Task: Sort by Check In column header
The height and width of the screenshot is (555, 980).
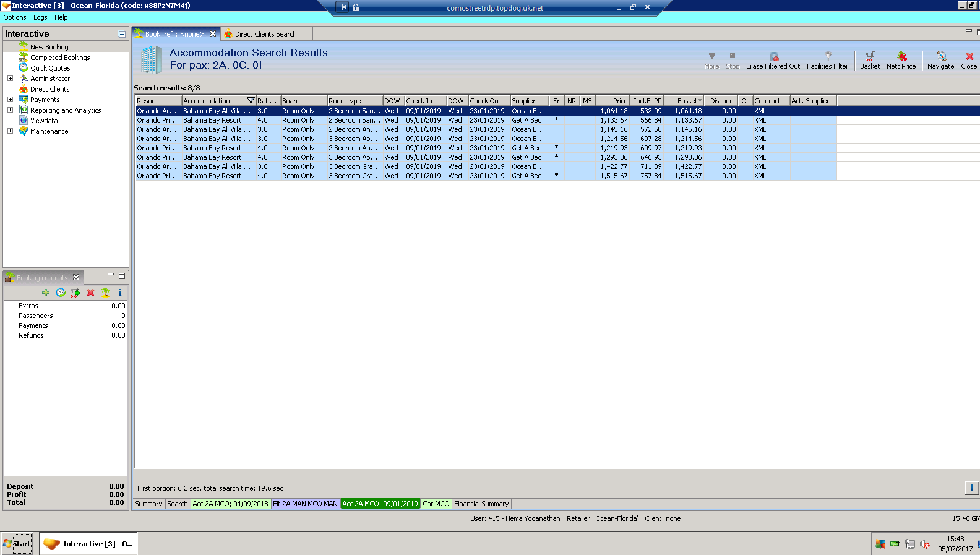Action: [425, 101]
